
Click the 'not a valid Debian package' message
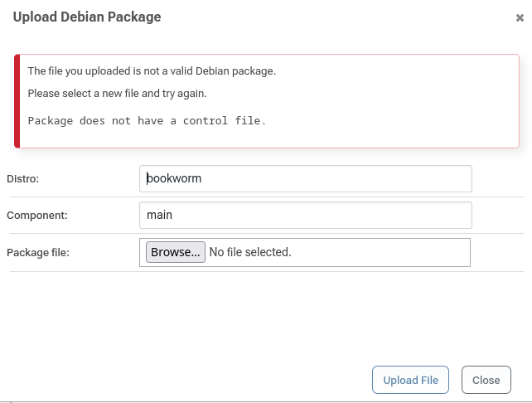[152, 71]
